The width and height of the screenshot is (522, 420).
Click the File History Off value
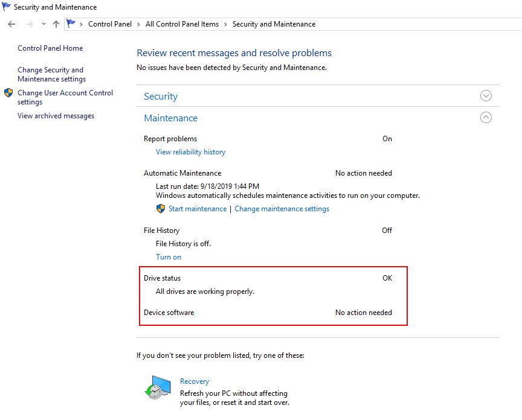coord(387,231)
